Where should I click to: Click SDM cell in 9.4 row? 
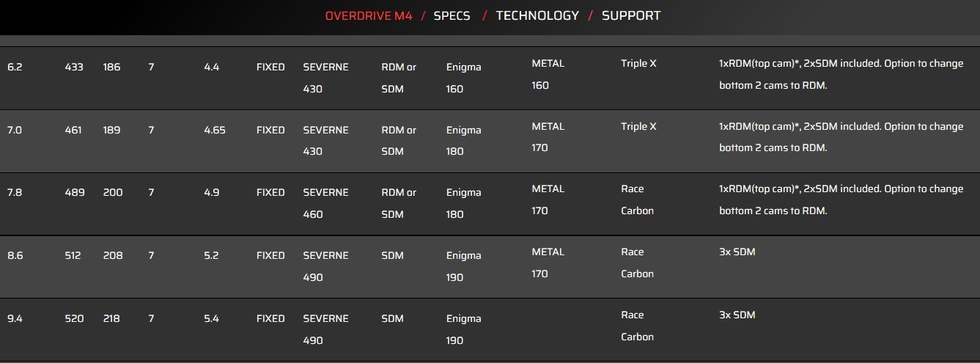click(x=392, y=318)
